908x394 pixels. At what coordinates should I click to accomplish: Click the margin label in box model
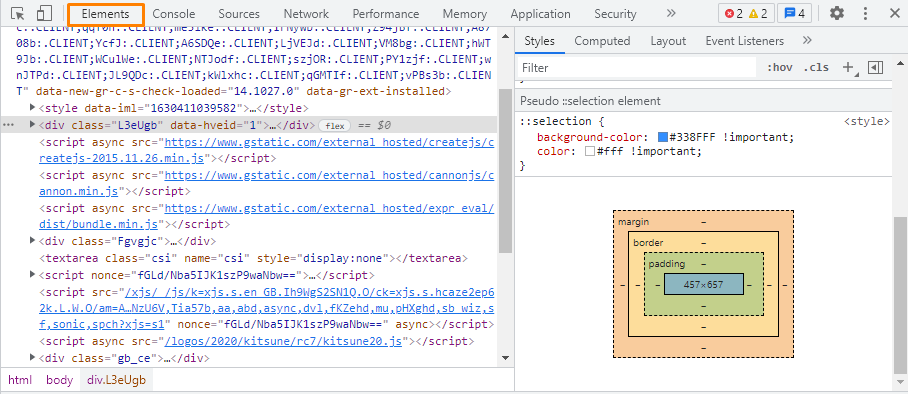(634, 222)
